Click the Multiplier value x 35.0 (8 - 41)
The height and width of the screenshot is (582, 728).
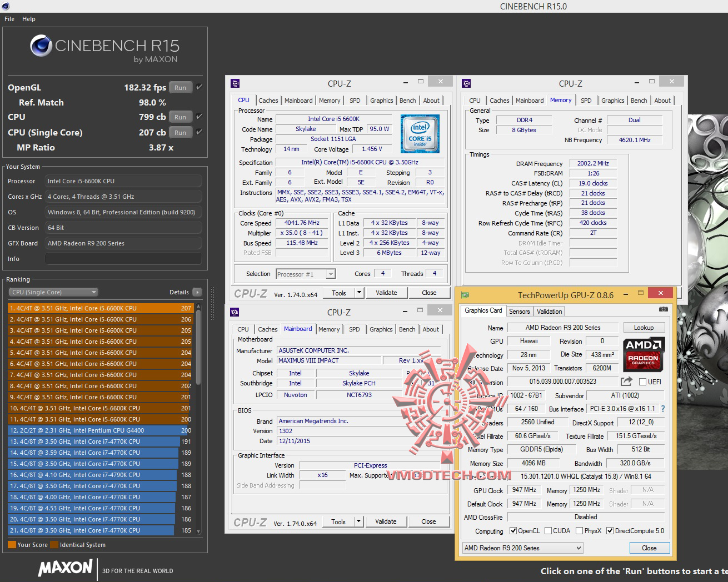(x=302, y=233)
